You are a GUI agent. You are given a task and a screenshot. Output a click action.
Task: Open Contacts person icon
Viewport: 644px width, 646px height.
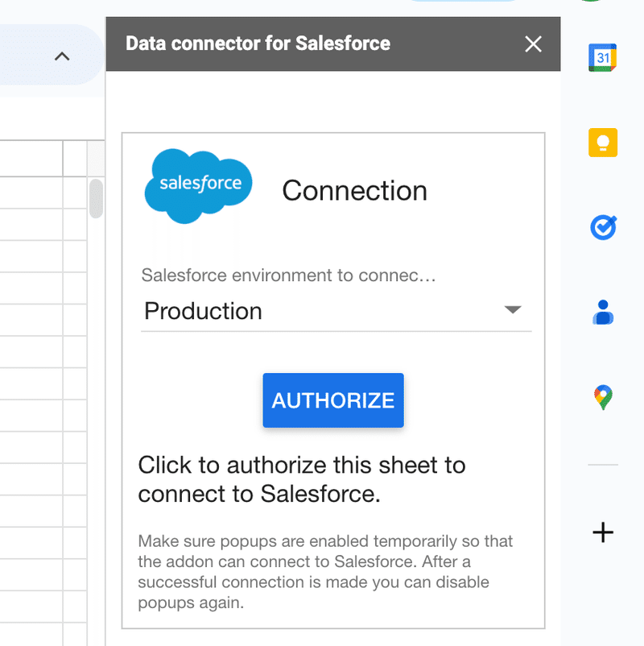tap(603, 313)
